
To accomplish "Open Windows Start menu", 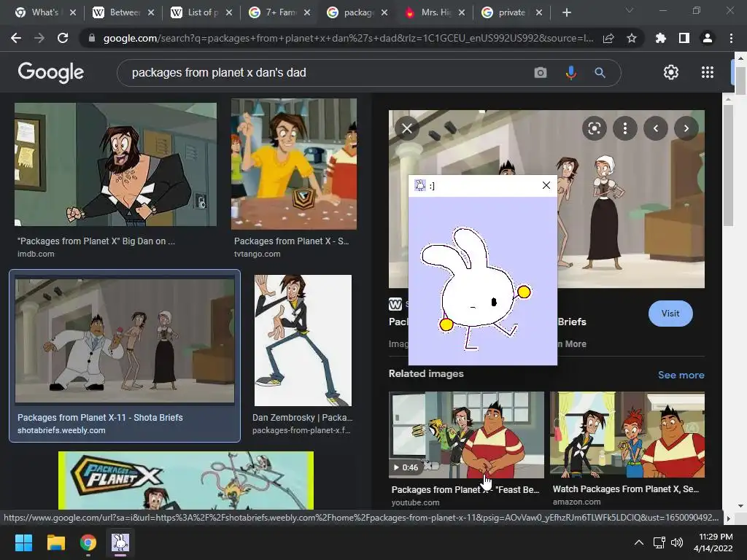I will pyautogui.click(x=23, y=542).
